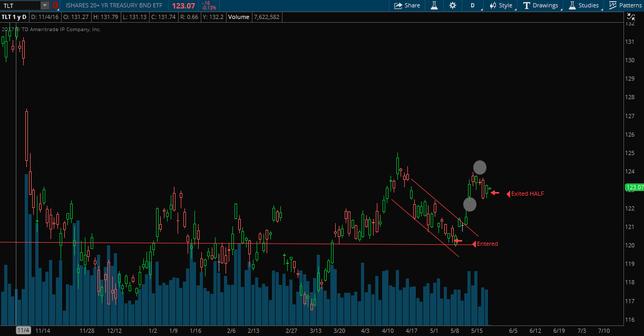
Task: Click the flask icon beside Share
Action: (x=435, y=5)
